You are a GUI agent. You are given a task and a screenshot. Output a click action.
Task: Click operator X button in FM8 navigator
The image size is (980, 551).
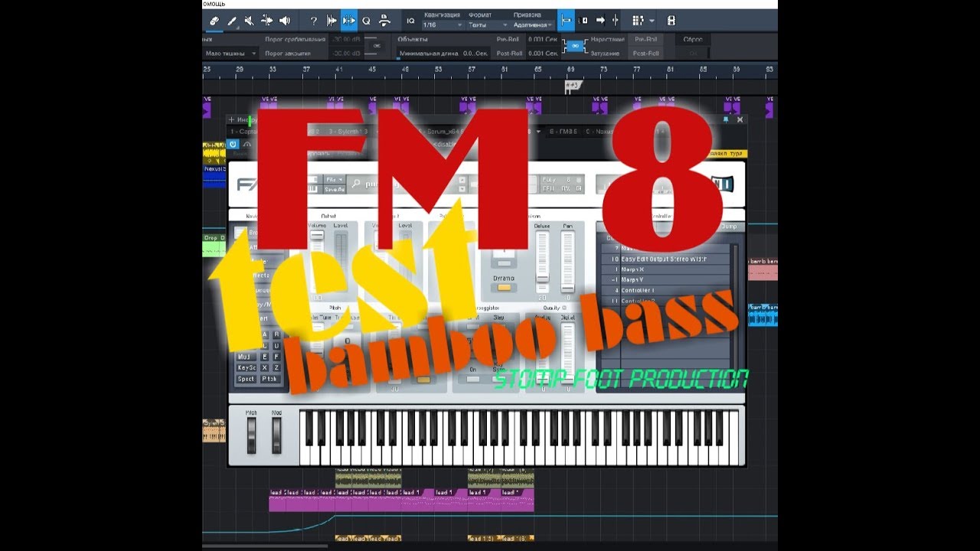pyautogui.click(x=264, y=367)
